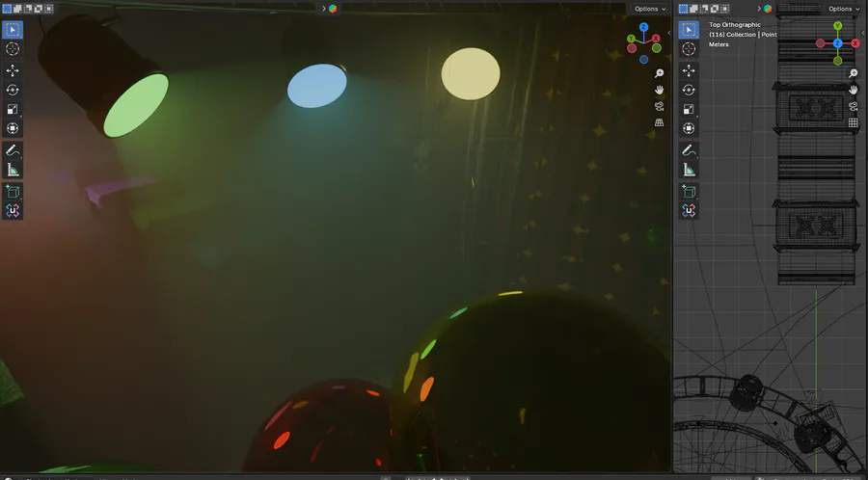Activate the Cursor tool in left viewport

click(x=13, y=48)
